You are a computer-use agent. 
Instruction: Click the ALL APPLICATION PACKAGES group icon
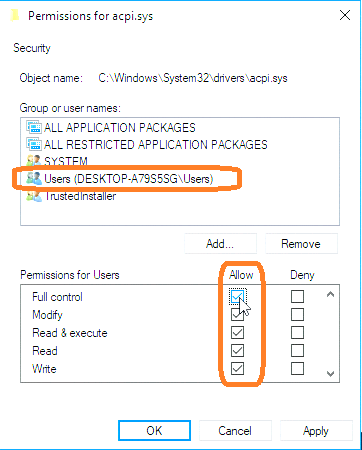point(34,127)
